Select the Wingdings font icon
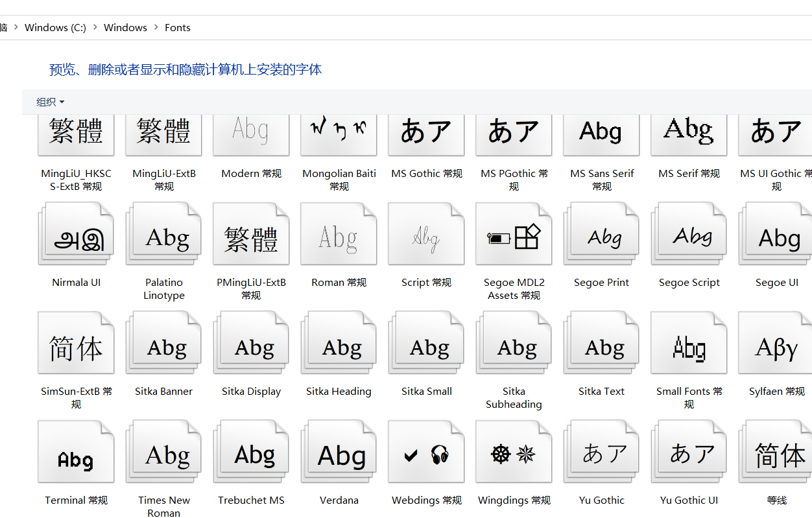Image resolution: width=812 pixels, height=518 pixels. click(514, 451)
